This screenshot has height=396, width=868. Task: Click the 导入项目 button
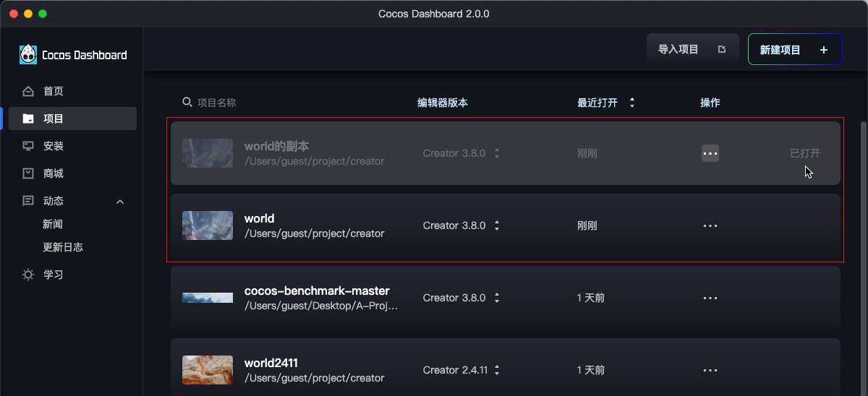click(693, 49)
